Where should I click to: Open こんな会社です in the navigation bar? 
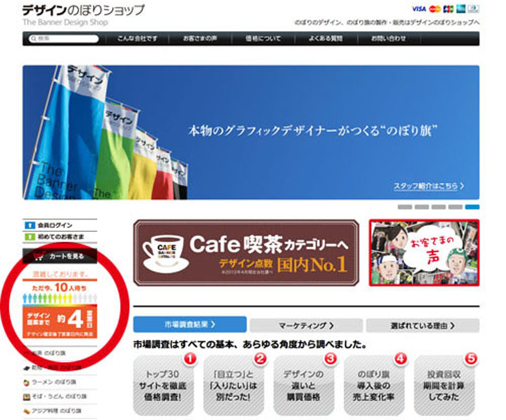pyautogui.click(x=136, y=38)
